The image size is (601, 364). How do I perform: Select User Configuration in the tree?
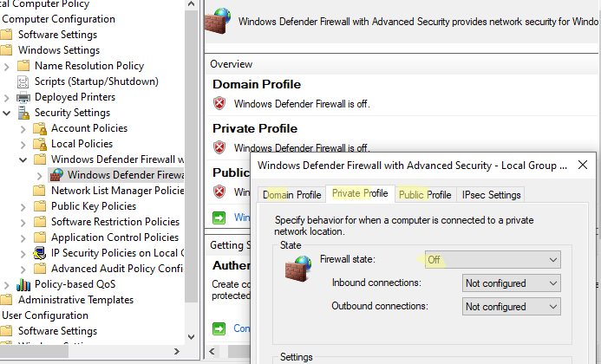(x=45, y=315)
